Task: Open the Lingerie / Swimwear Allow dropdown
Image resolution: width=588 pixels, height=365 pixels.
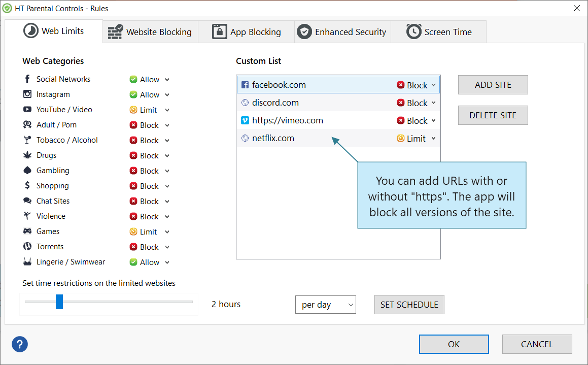Action: tap(167, 262)
